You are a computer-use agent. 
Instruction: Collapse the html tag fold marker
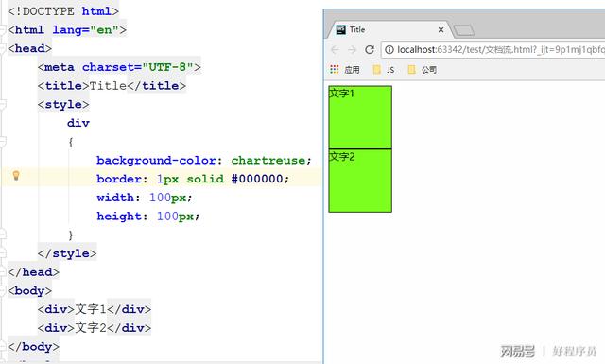point(2,30)
